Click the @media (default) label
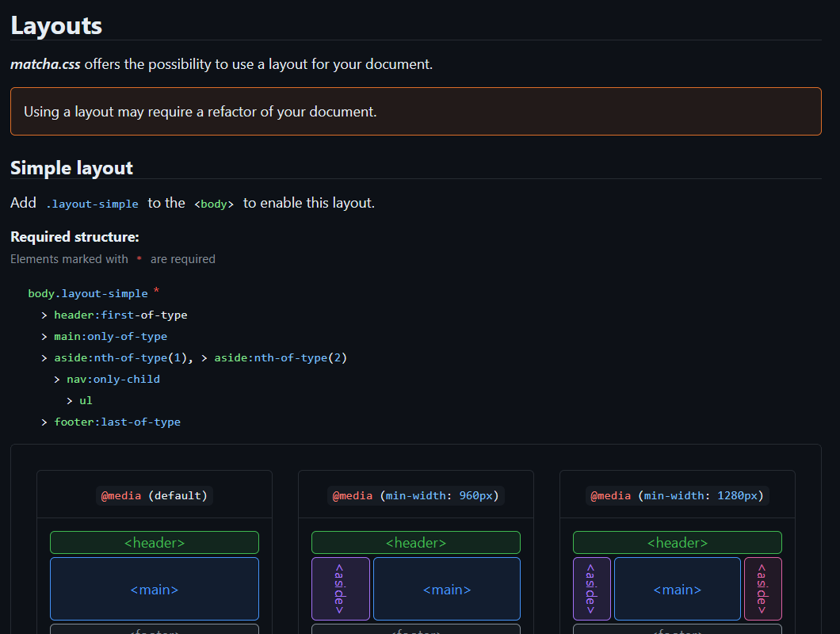 [x=155, y=496]
